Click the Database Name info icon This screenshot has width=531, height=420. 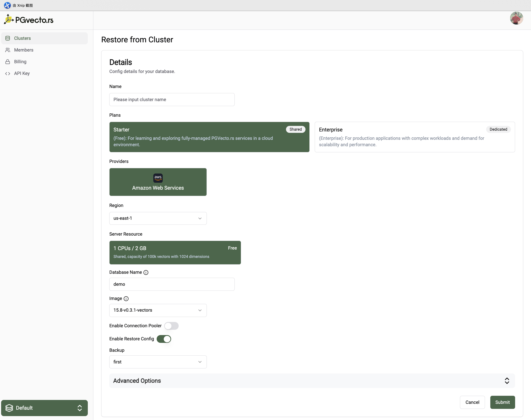tap(146, 272)
